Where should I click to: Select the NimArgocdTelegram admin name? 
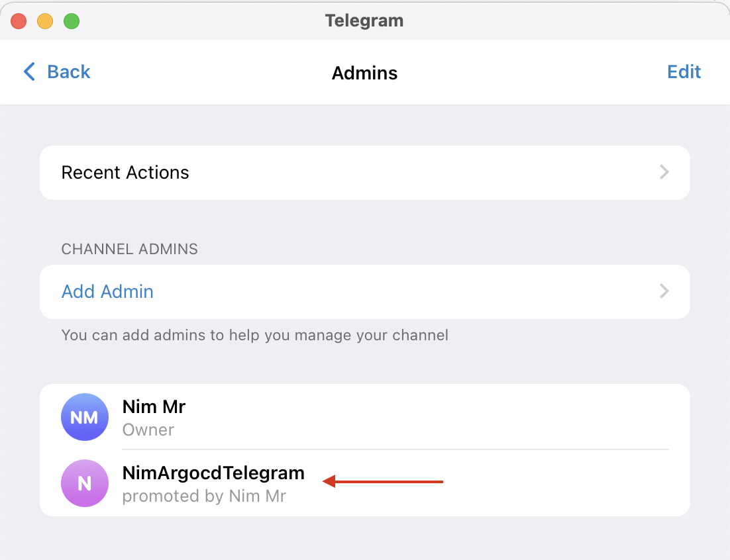(x=213, y=473)
